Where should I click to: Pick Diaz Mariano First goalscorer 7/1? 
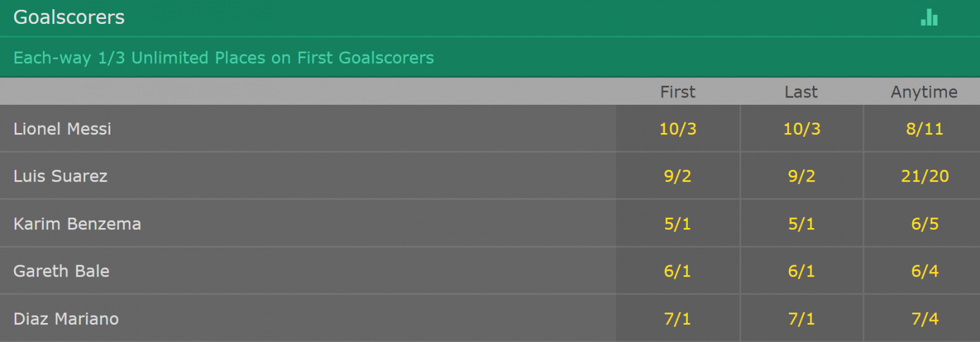(x=678, y=319)
